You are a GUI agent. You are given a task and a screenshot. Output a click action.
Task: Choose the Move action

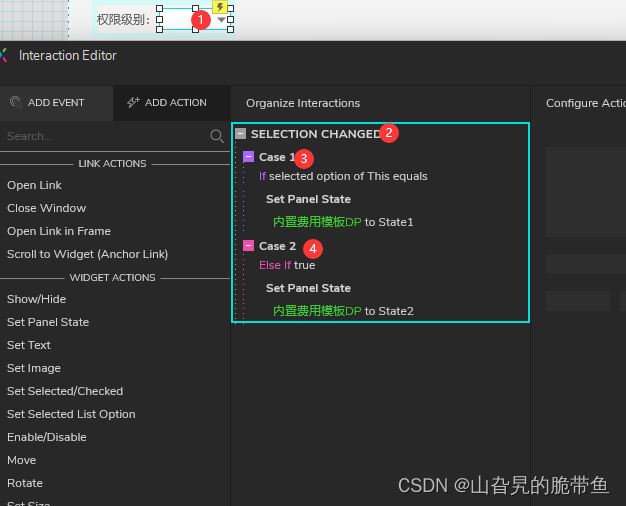pos(22,460)
